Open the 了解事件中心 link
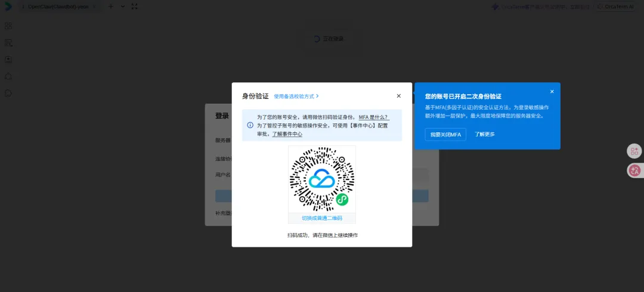The height and width of the screenshot is (292, 644). pyautogui.click(x=287, y=134)
